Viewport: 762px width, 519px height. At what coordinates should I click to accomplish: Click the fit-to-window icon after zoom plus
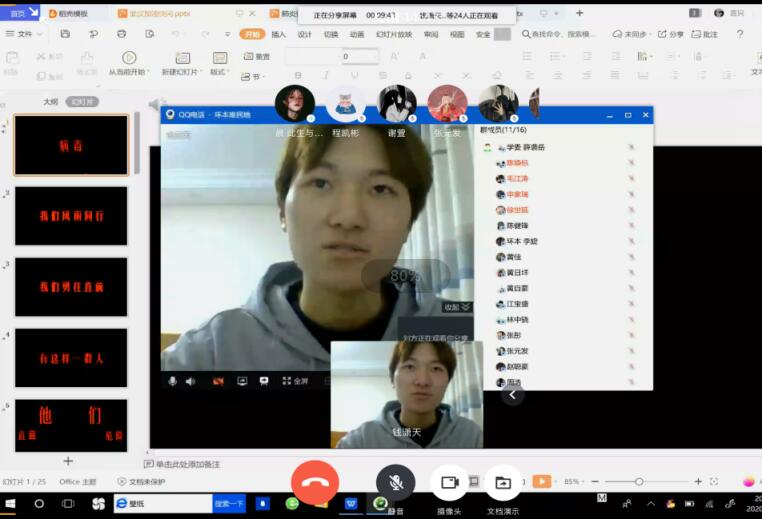[714, 481]
